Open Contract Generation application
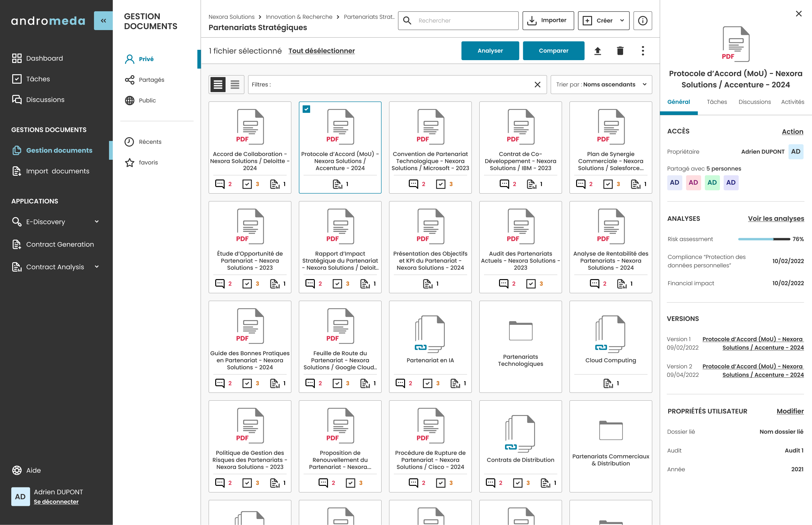The image size is (812, 525). 53,244
